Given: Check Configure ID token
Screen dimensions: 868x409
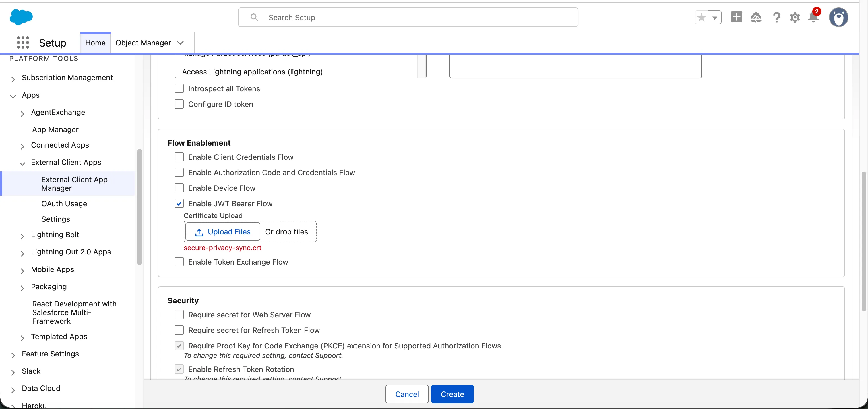Looking at the screenshot, I should 179,104.
